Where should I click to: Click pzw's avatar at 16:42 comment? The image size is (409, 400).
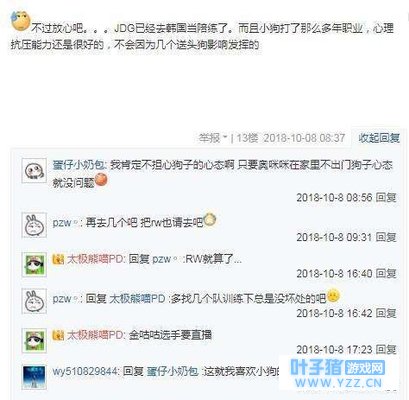point(34,301)
